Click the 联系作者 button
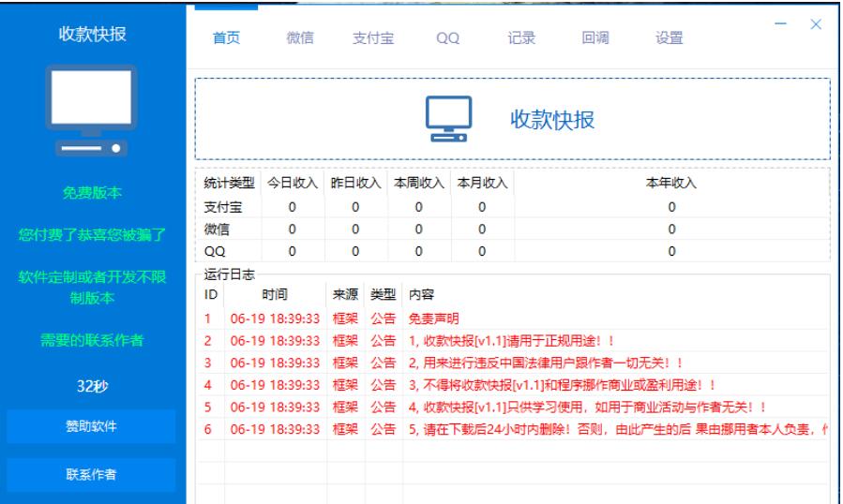Image resolution: width=843 pixels, height=504 pixels. click(x=91, y=474)
